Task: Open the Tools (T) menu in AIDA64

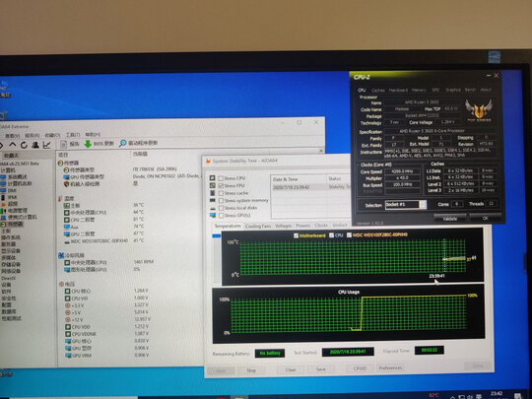Action: pyautogui.click(x=73, y=135)
